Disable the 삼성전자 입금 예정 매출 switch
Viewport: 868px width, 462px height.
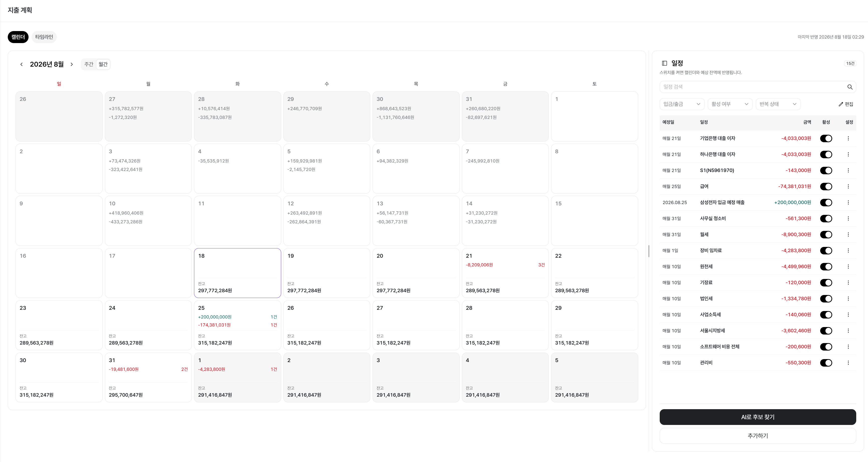[x=826, y=203]
